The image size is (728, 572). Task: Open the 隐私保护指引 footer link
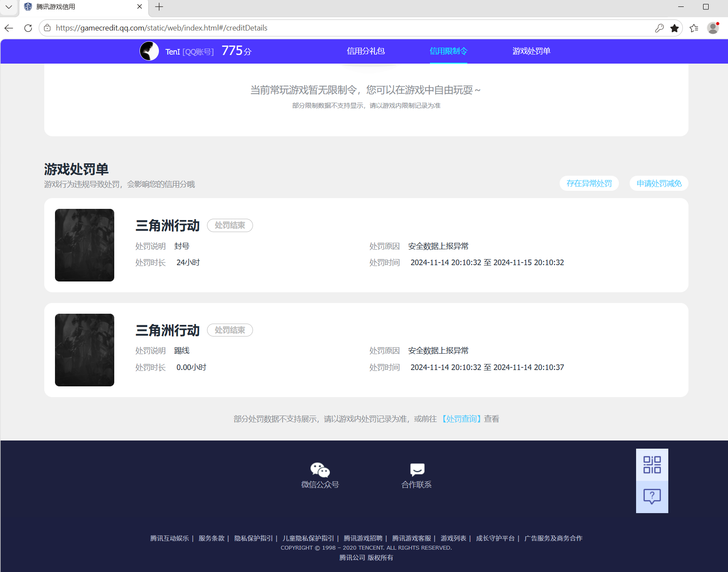(253, 538)
